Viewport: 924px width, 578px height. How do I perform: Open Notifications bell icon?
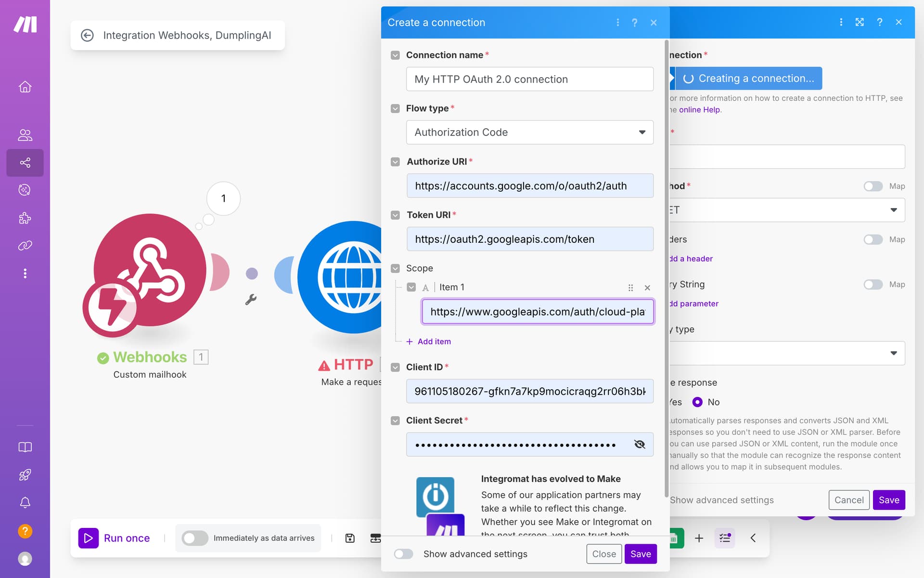[25, 502]
